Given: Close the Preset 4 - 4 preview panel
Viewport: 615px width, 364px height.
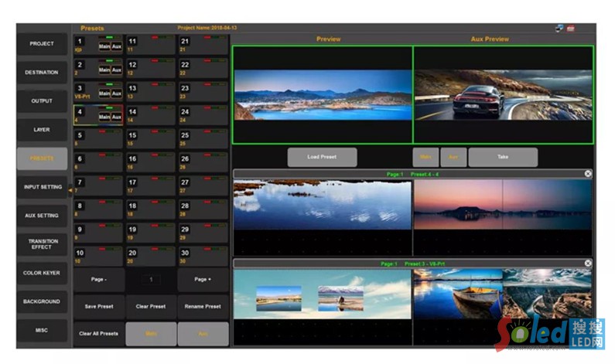Looking at the screenshot, I should (588, 174).
